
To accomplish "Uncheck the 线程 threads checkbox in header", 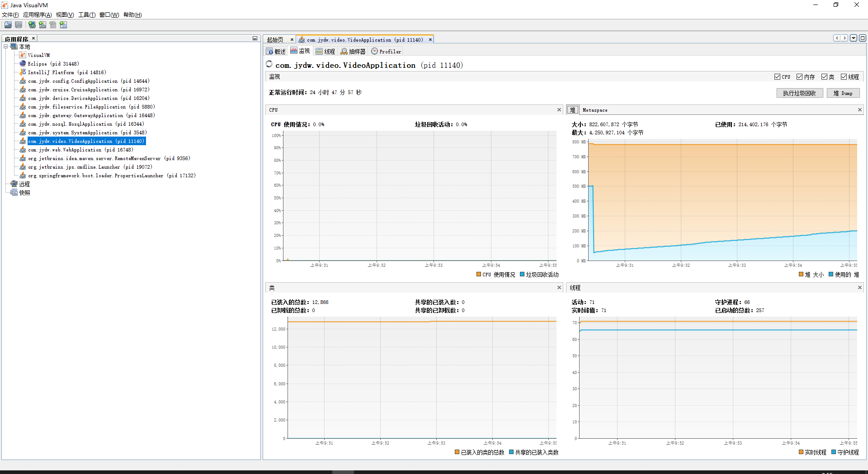I will point(844,77).
